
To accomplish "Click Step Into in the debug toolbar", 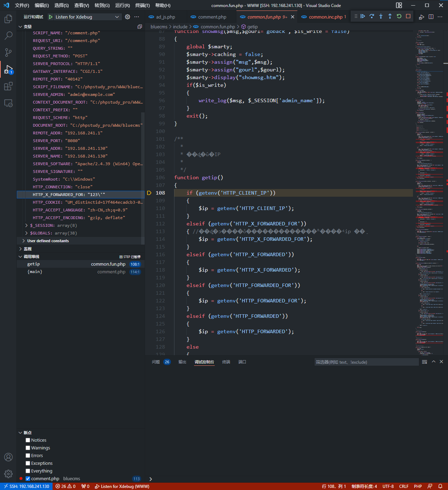I will tap(381, 16).
